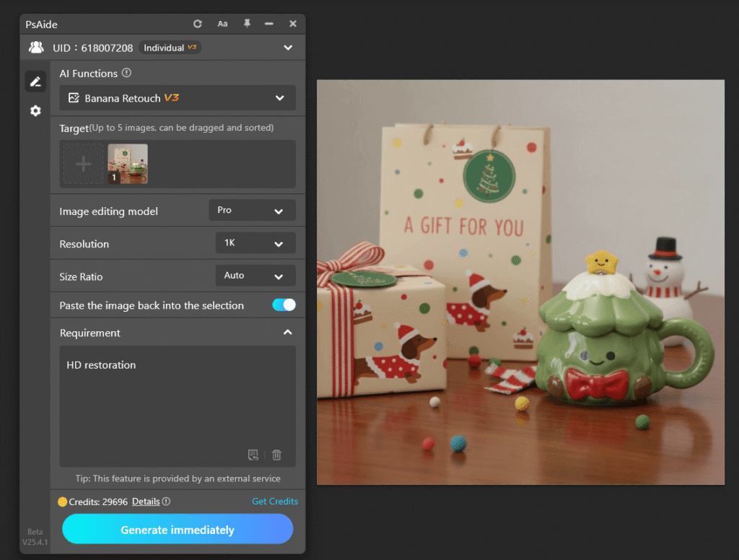The height and width of the screenshot is (560, 739).
Task: Add a target image with the plus icon
Action: pos(82,164)
